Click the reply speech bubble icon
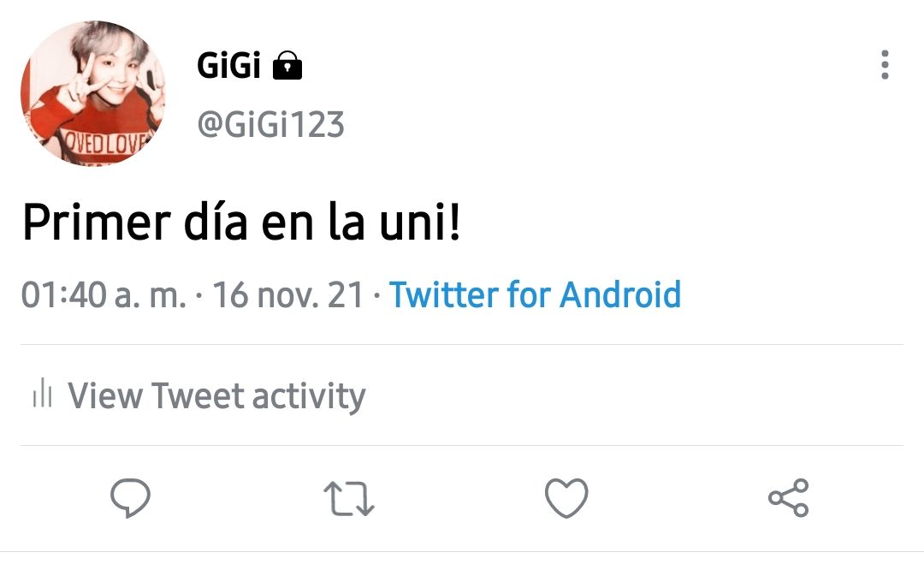This screenshot has width=924, height=564. pyautogui.click(x=130, y=498)
